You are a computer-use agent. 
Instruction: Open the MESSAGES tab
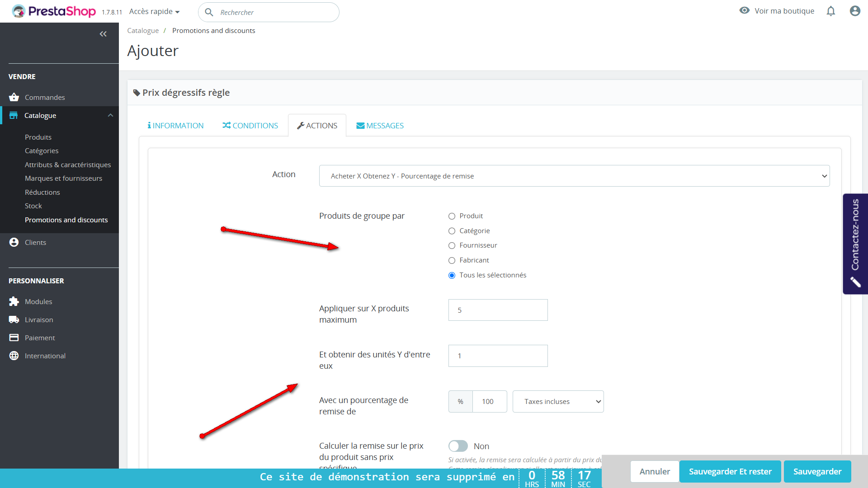coord(380,126)
